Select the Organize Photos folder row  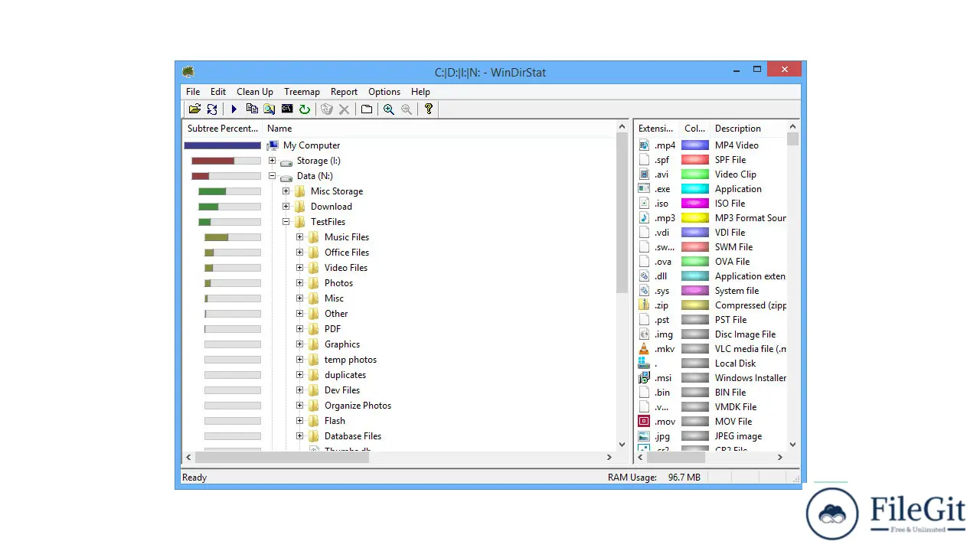tap(358, 406)
